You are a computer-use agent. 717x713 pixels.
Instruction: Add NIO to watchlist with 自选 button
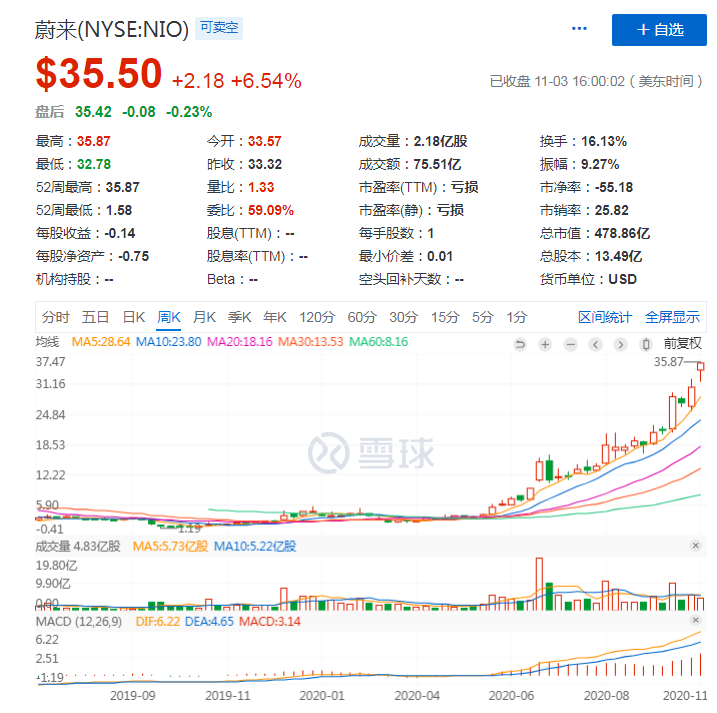click(659, 30)
